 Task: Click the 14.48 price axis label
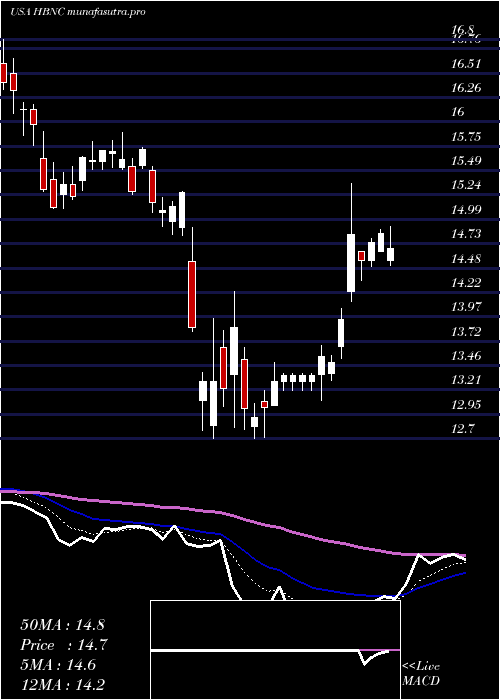click(x=466, y=258)
